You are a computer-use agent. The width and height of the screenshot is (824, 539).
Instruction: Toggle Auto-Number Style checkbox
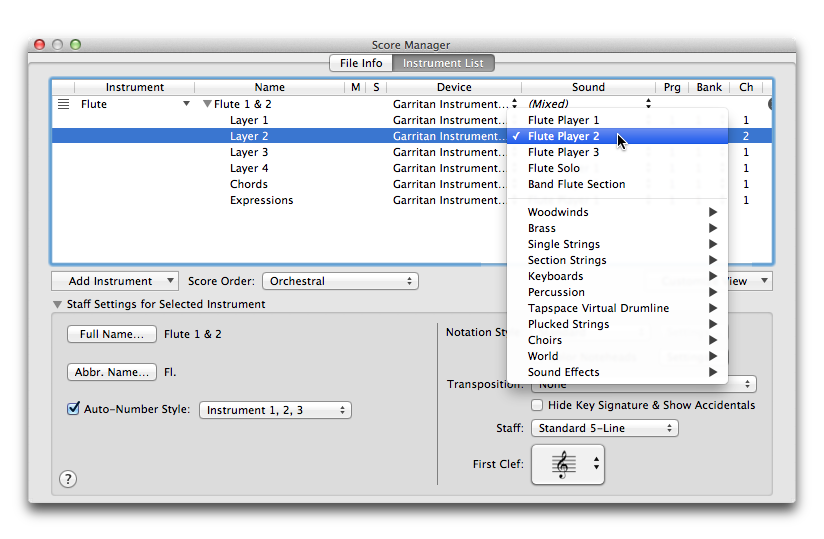pyautogui.click(x=73, y=409)
